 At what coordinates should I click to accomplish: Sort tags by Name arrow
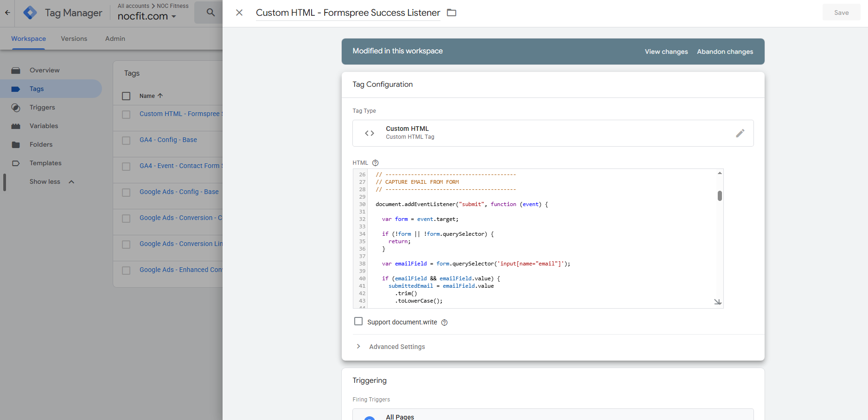pyautogui.click(x=160, y=96)
